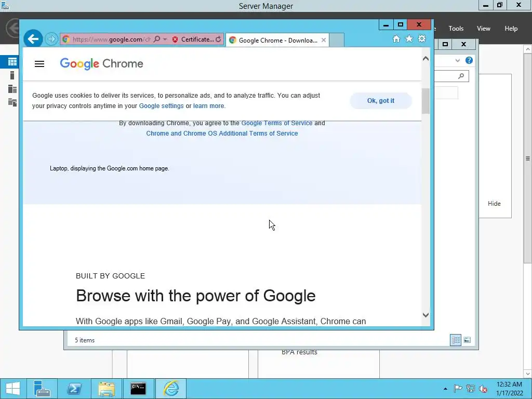
Task: Open the Google Terms of Service link
Action: point(277,123)
